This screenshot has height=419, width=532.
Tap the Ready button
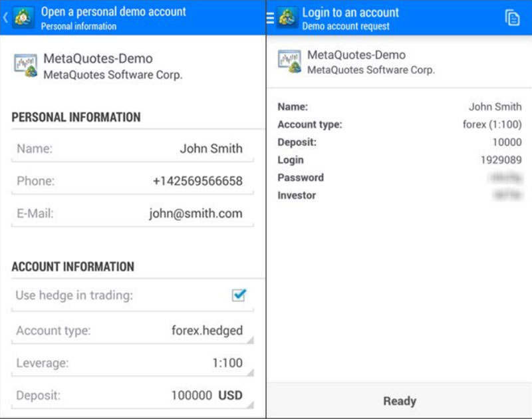click(x=400, y=400)
